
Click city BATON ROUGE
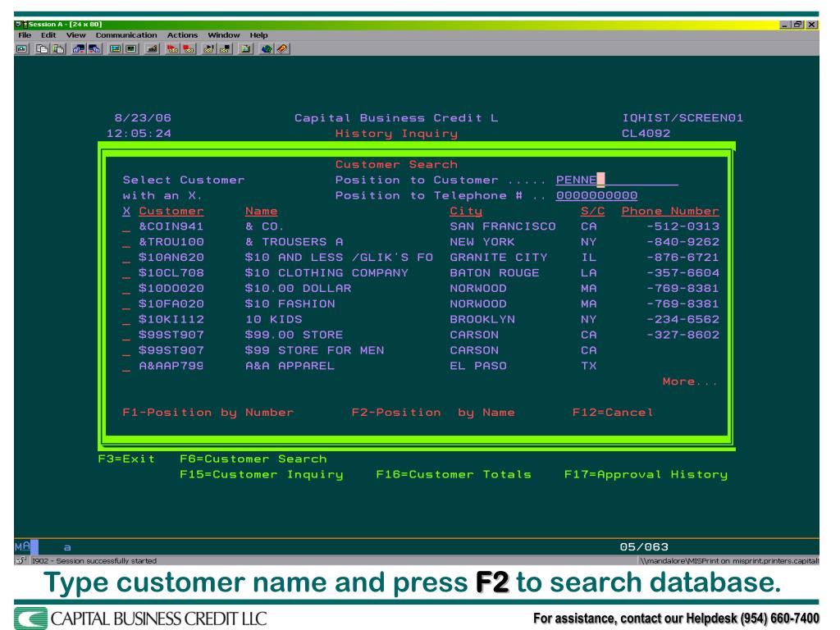[x=495, y=273]
